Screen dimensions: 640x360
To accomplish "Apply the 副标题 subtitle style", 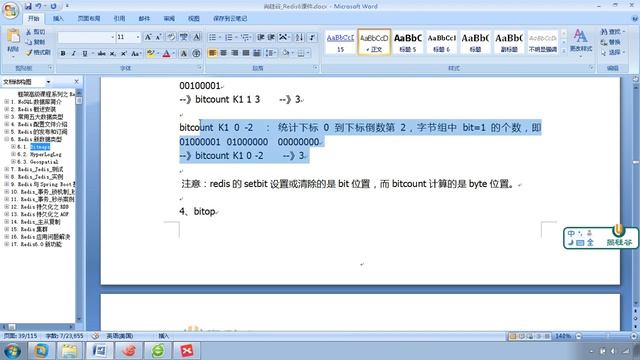I will (509, 42).
